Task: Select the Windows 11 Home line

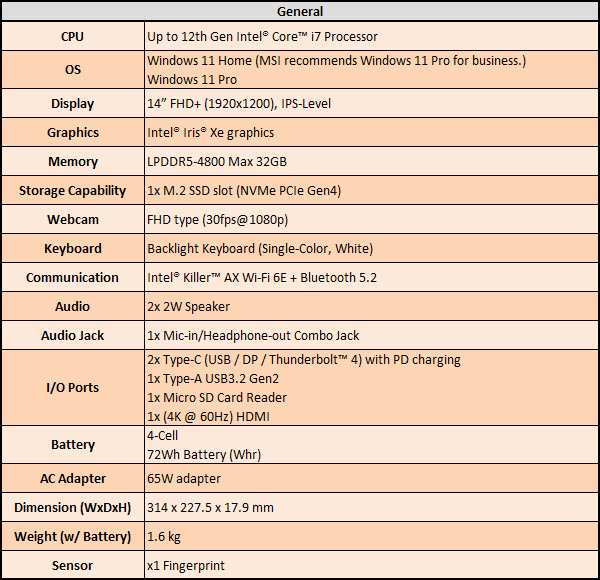Action: (336, 62)
